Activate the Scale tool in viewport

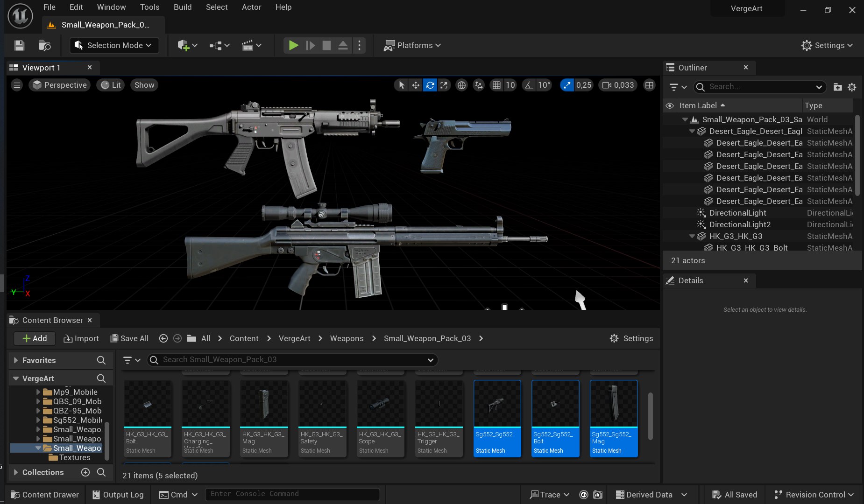tap(444, 85)
